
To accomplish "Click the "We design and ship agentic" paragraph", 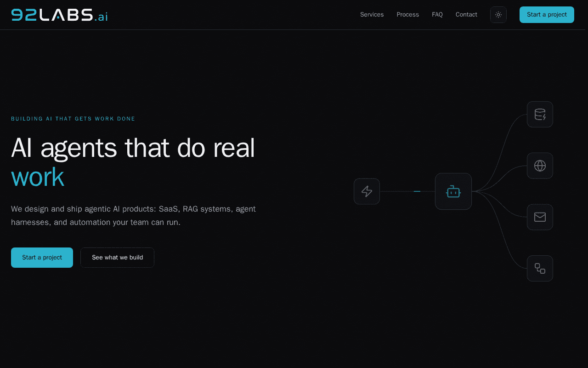I will click(133, 216).
